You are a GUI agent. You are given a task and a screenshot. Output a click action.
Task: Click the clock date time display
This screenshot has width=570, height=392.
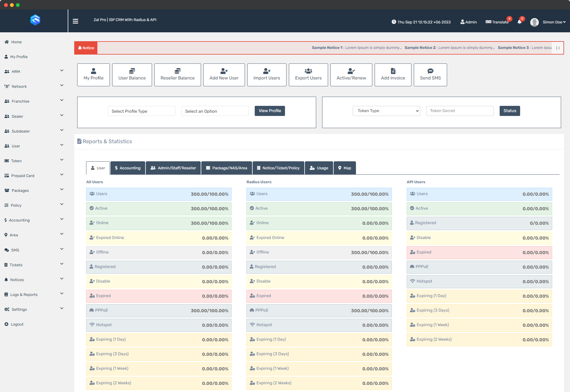point(421,22)
